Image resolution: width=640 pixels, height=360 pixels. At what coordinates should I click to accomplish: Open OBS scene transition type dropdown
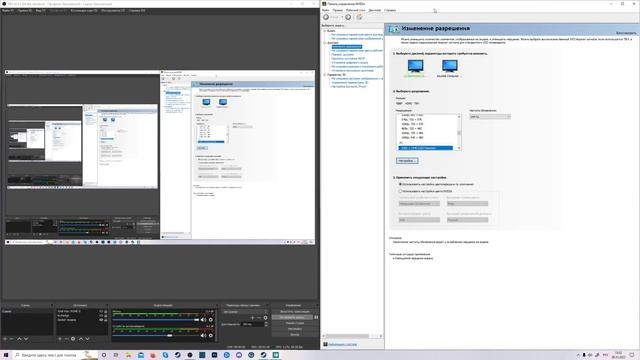point(245,312)
